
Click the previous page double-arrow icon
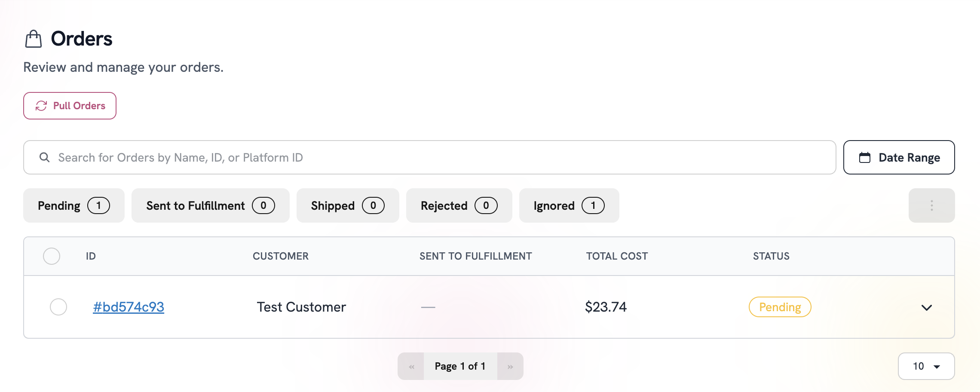[x=411, y=366]
